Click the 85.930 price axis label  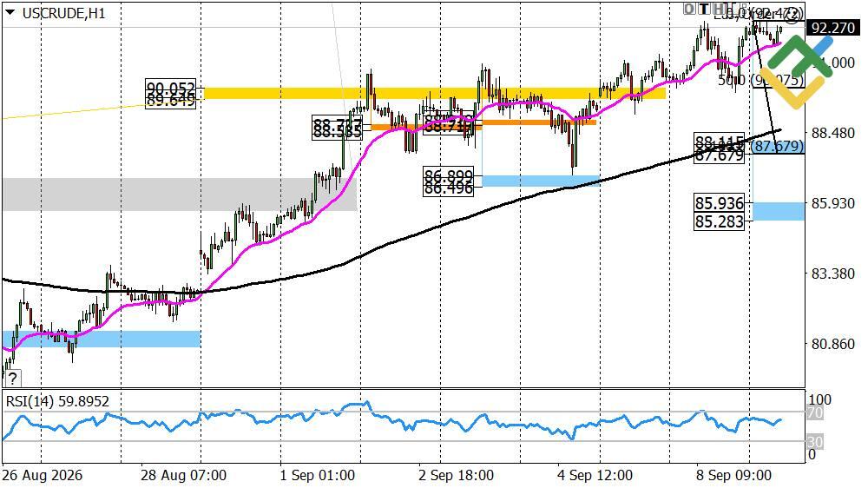tap(832, 203)
